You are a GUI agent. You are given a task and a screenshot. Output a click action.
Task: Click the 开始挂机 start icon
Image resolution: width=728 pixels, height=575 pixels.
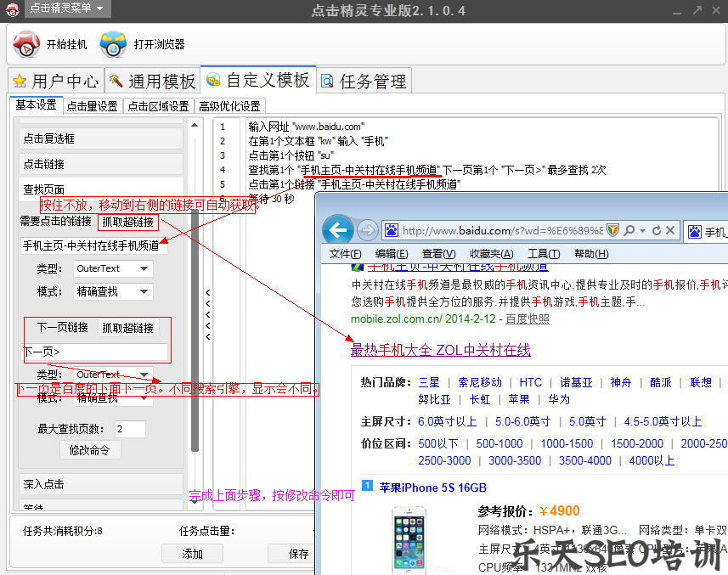[25, 46]
